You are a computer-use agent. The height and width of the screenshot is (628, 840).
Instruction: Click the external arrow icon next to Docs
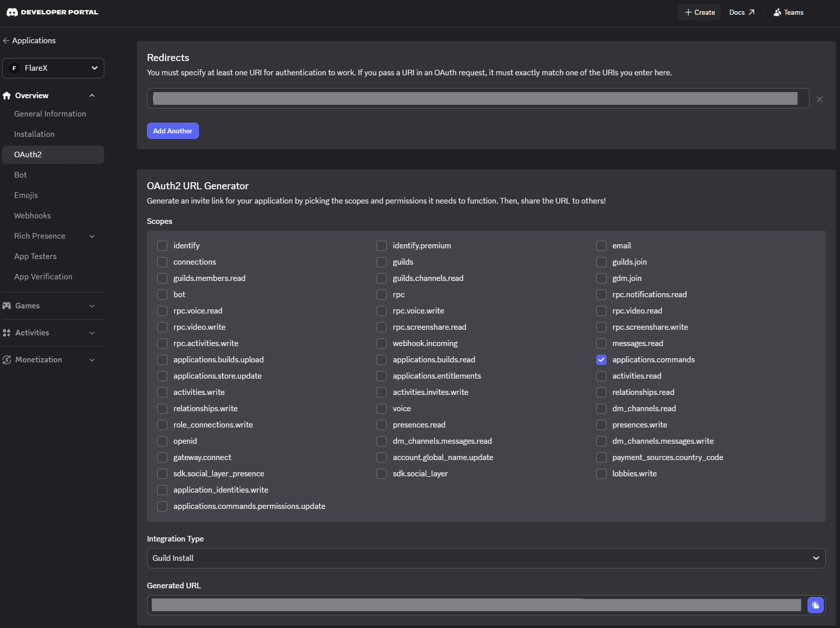[751, 12]
